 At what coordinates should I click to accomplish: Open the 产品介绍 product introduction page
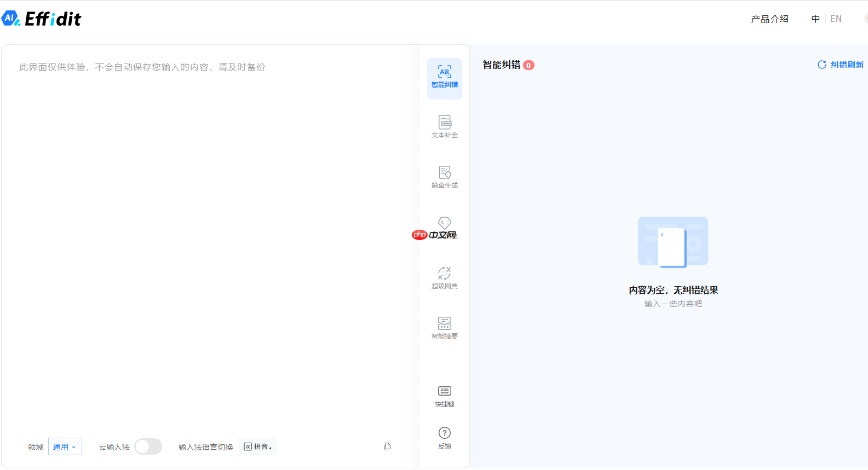pyautogui.click(x=769, y=19)
